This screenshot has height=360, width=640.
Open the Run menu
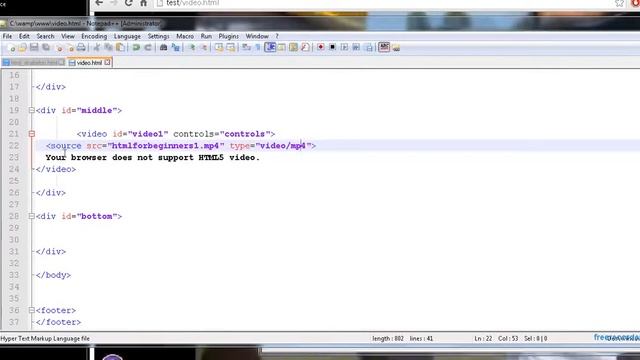click(x=206, y=36)
